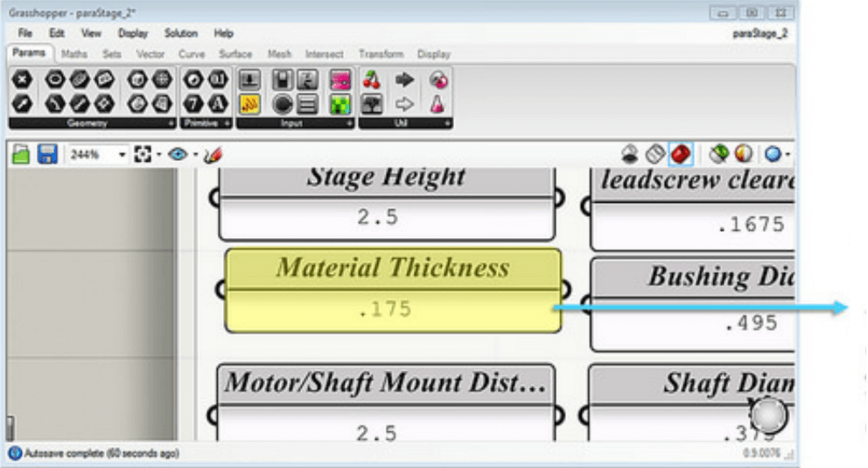868x468 pixels.
Task: Click the Autosave status info icon
Action: coord(15,454)
